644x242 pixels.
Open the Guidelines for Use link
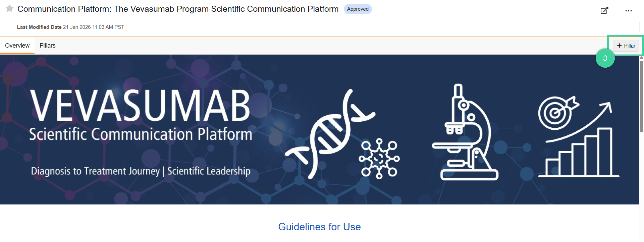[x=319, y=227]
